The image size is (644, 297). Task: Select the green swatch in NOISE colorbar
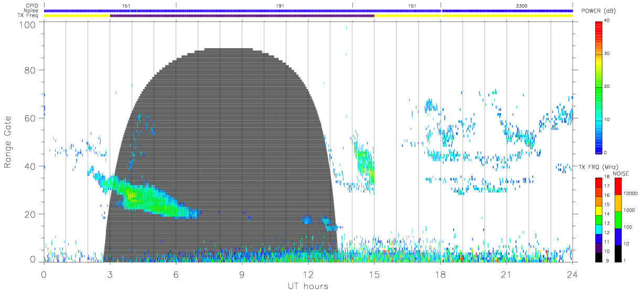(618, 219)
